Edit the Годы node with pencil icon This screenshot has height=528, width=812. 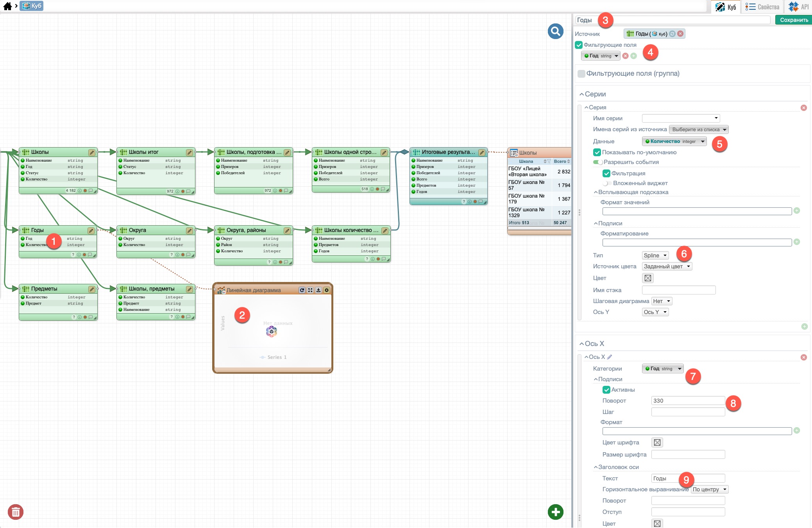pyautogui.click(x=91, y=230)
